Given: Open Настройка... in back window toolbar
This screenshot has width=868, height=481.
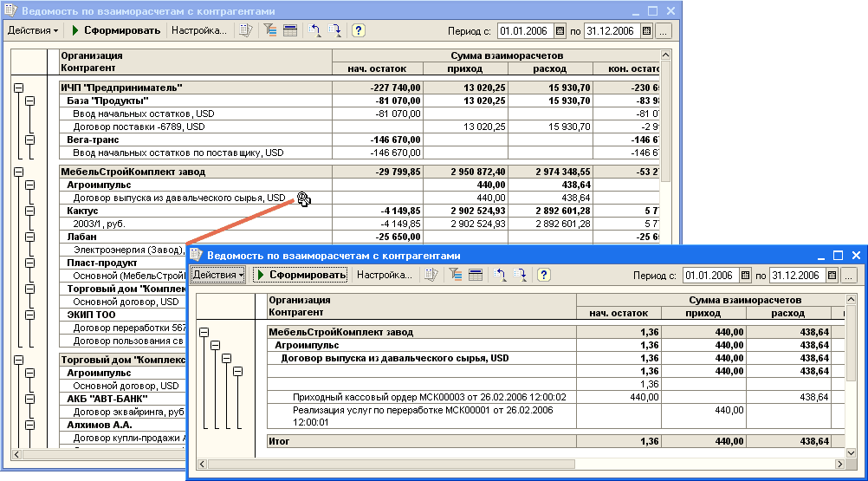Looking at the screenshot, I should pyautogui.click(x=199, y=30).
